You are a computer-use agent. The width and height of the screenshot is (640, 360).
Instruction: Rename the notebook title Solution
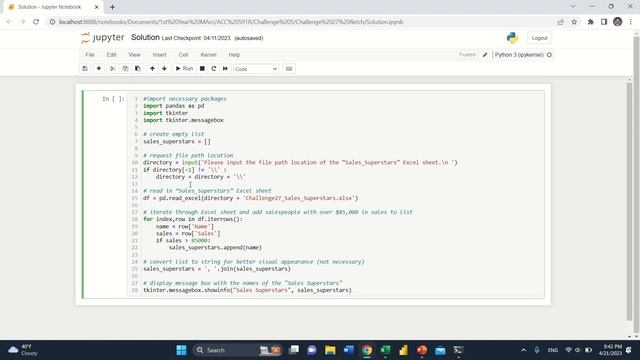[x=145, y=38]
